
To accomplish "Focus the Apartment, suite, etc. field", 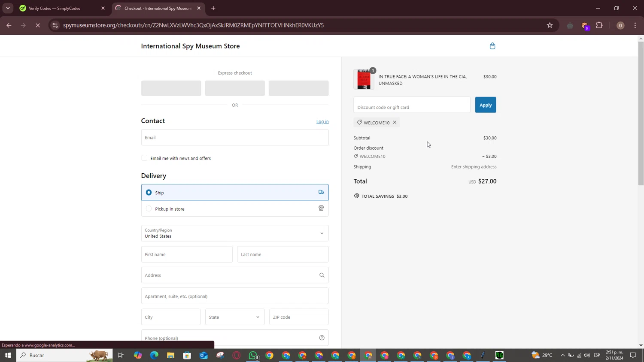I will click(x=235, y=296).
